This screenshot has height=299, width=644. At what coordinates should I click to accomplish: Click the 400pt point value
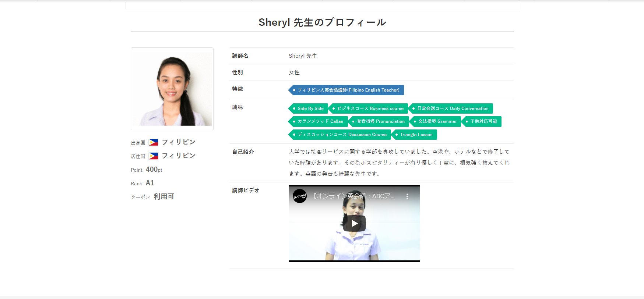tap(154, 170)
